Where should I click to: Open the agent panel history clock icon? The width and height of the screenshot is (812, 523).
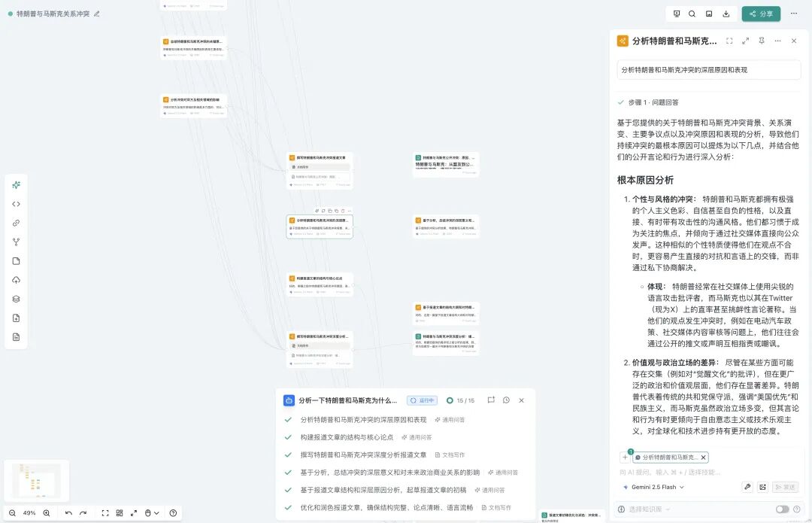pyautogui.click(x=507, y=400)
